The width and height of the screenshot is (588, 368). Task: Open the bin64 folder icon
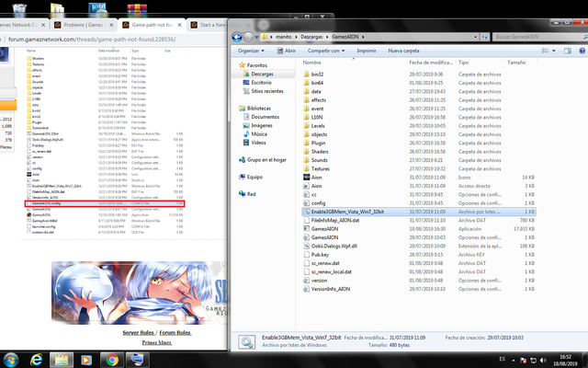pos(306,83)
